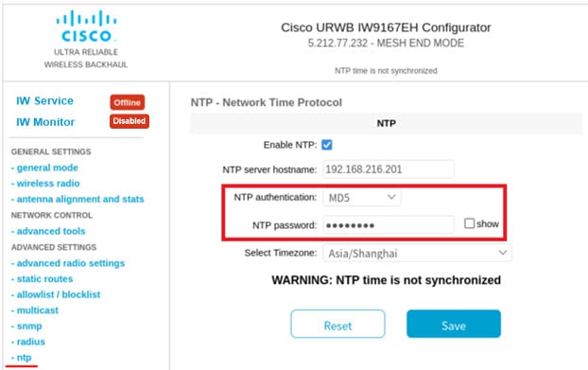Open the snmp settings link
This screenshot has height=370, width=588.
pyautogui.click(x=26, y=326)
